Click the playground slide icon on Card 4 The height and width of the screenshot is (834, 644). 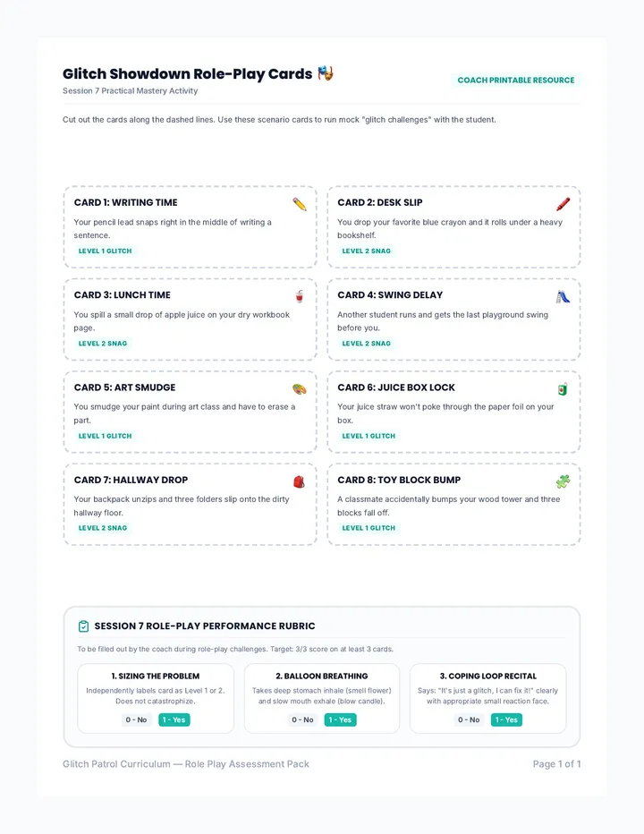point(563,297)
